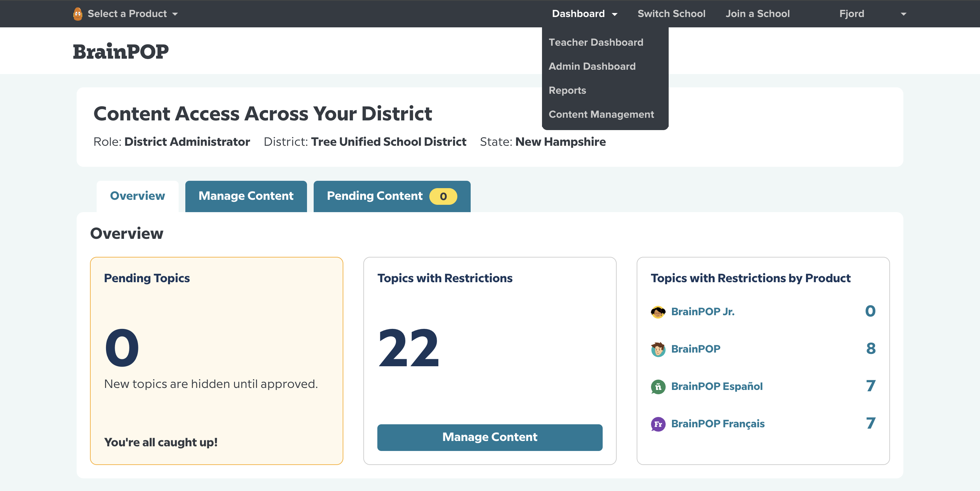Click the "District Administrator" role text
Viewport: 980px width, 491px height.
(x=187, y=141)
